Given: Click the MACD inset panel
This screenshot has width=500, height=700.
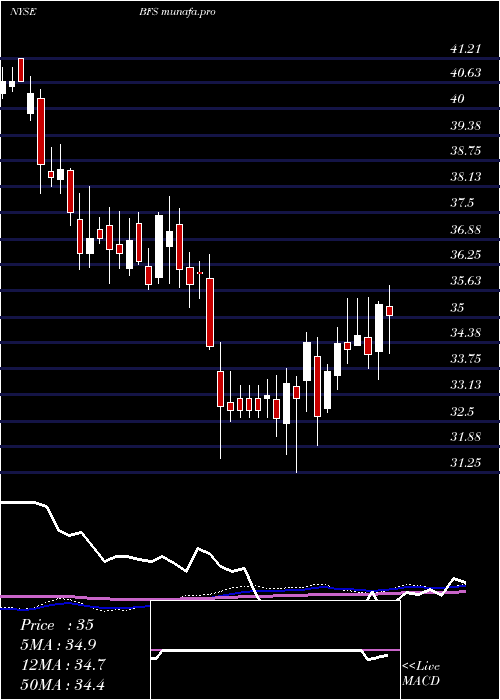Looking at the screenshot, I should click(x=275, y=650).
